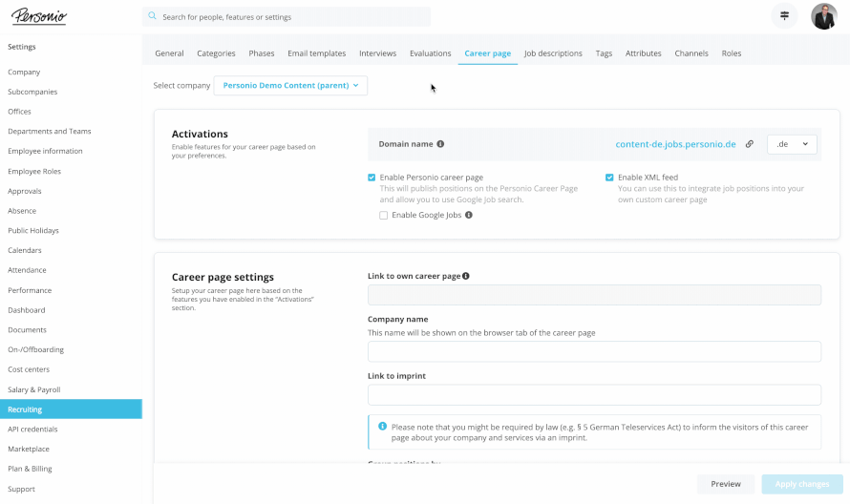Switch to the Interviews tab
850x504 pixels.
tap(378, 53)
